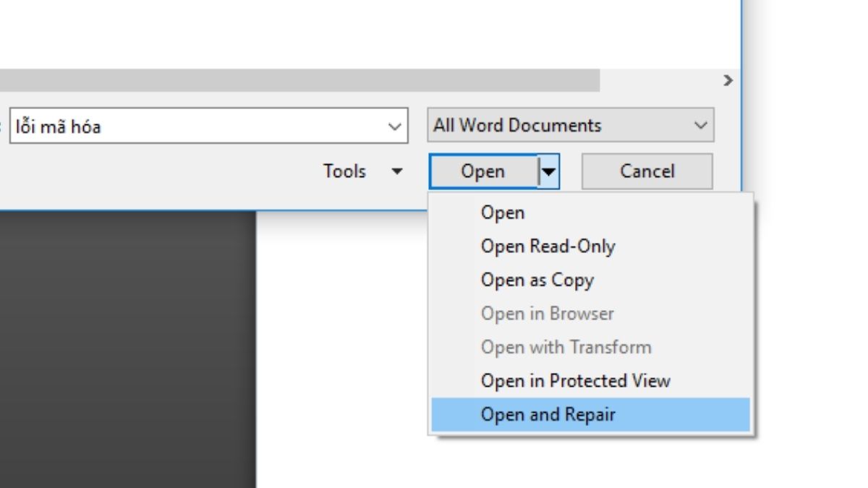Click greyed Open in Browser entry
This screenshot has height=488, width=868.
tap(590, 314)
